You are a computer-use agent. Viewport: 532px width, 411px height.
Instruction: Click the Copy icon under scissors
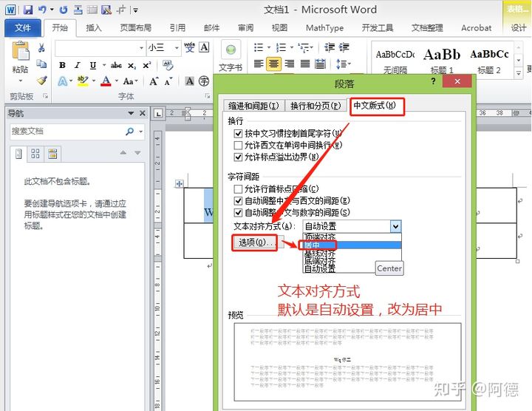[x=41, y=64]
